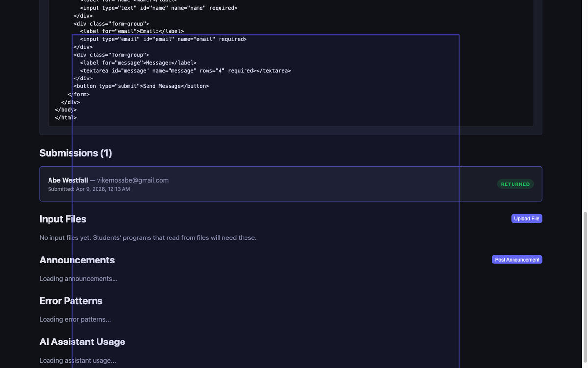Click the email input line in code
Screen dimensions: 588x368
(x=163, y=39)
